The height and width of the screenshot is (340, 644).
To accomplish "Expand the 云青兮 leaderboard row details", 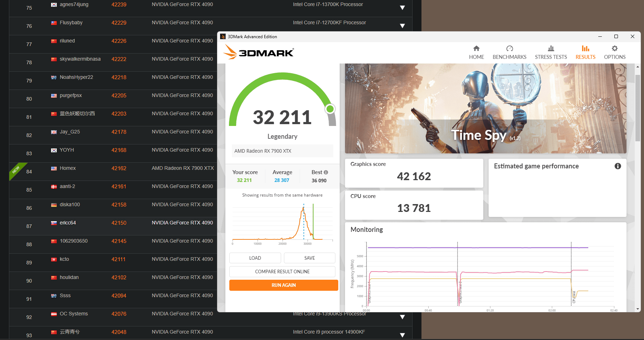I will pos(402,335).
